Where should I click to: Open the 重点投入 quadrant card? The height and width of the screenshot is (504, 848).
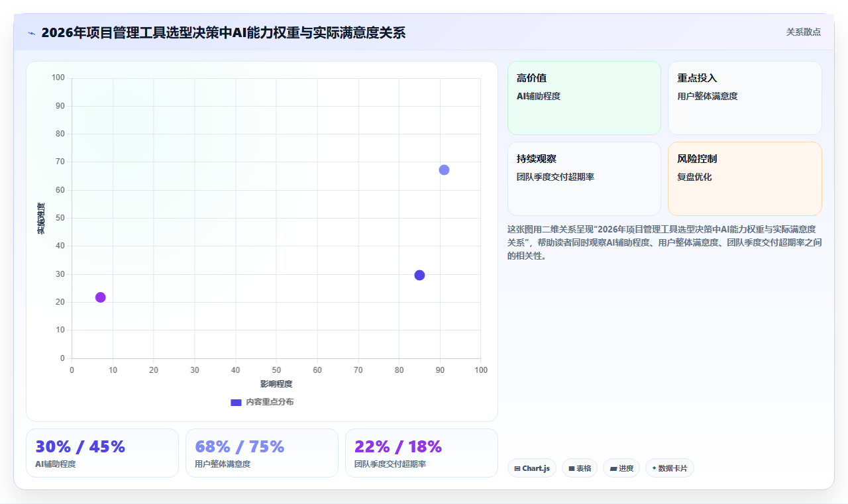point(745,98)
